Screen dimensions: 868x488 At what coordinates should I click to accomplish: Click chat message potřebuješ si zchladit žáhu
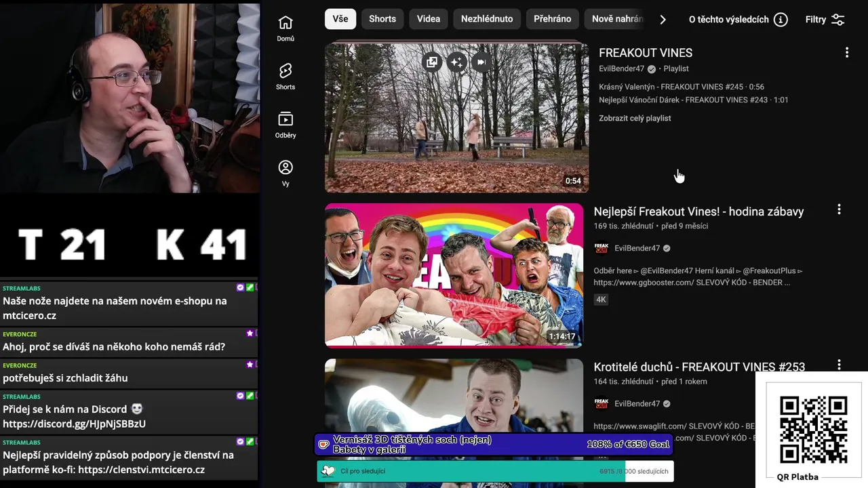tap(129, 373)
